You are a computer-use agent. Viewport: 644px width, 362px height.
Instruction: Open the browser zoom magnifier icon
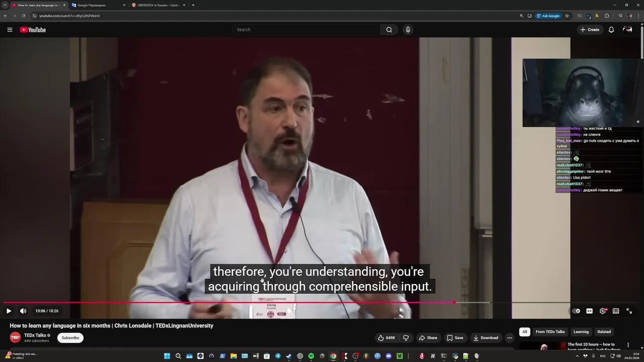click(522, 16)
